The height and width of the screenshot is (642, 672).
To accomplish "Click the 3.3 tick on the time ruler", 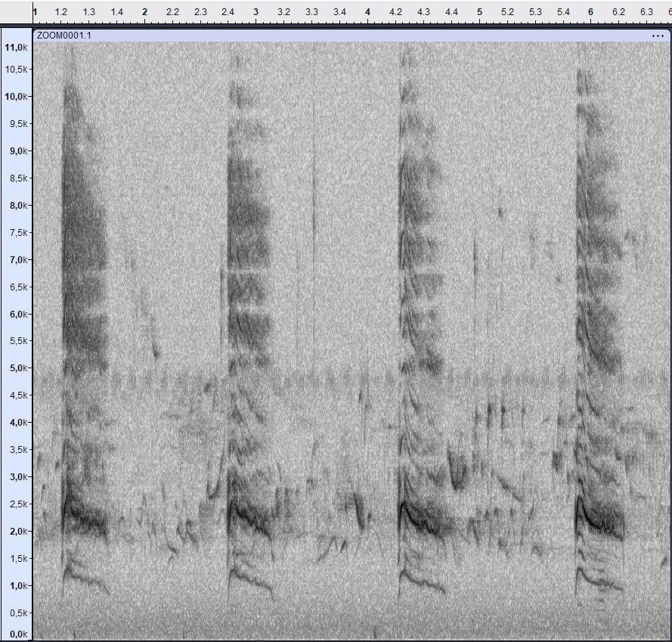I will tap(311, 12).
